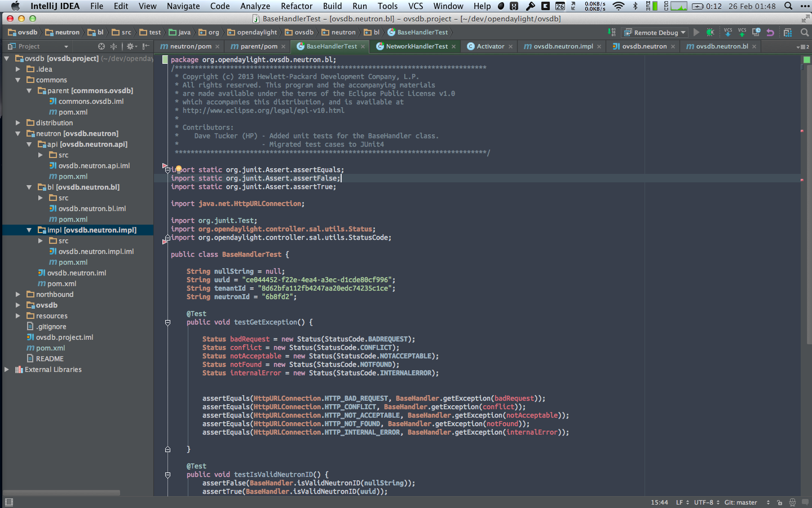Click Search Everywhere magnifier in toolbar
The image size is (812, 508).
[x=805, y=32]
